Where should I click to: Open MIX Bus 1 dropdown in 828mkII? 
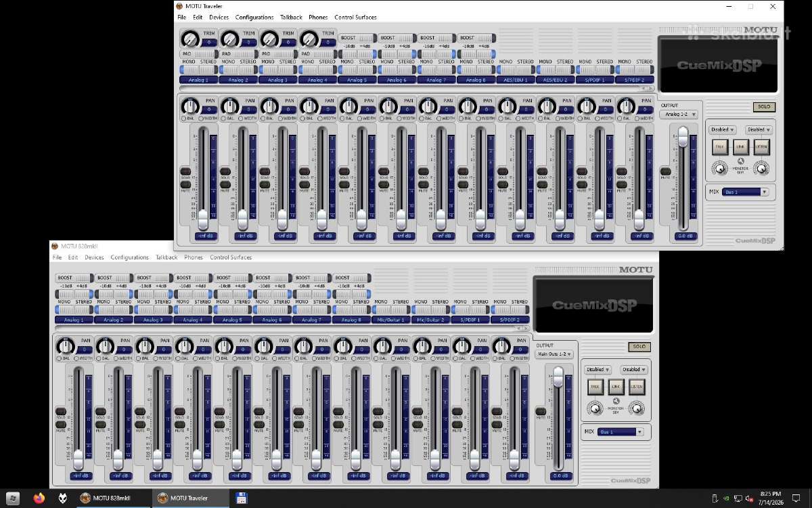pyautogui.click(x=621, y=431)
